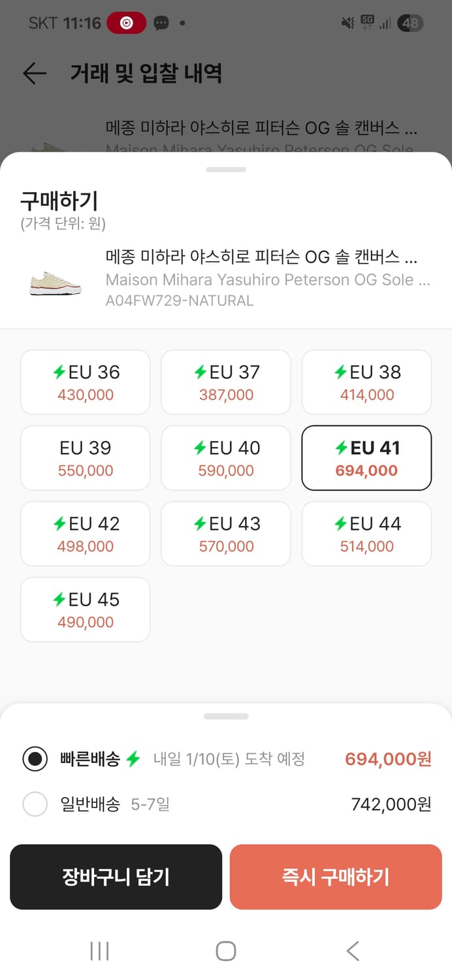Tap the lightning icon beside 빠른배송
The height and width of the screenshot is (980, 452).
pyautogui.click(x=133, y=759)
